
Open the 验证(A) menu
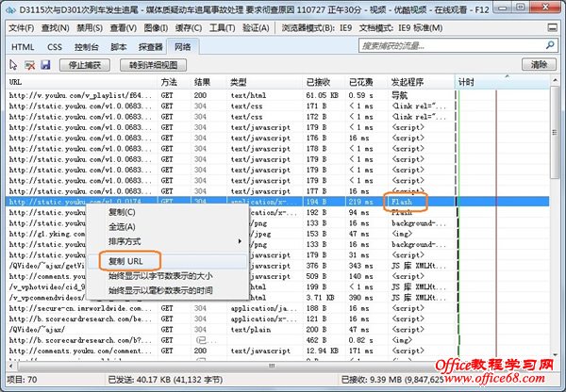coord(256,27)
